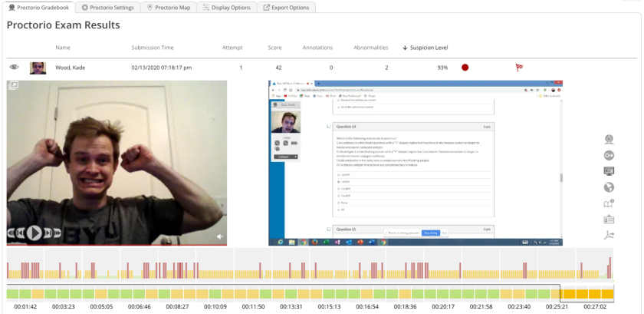This screenshot has height=314, width=644.
Task: Skip to previous frame button
Action: click(x=21, y=233)
